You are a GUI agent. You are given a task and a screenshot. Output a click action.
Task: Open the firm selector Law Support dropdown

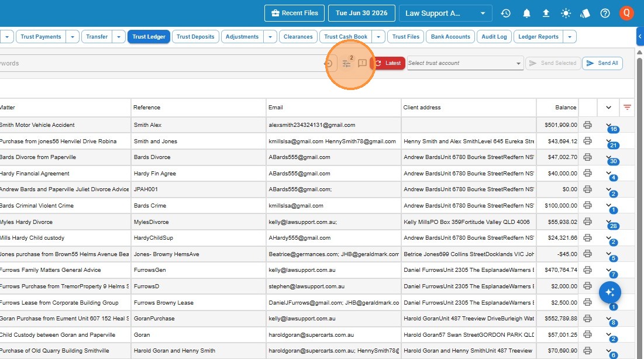[x=445, y=13]
